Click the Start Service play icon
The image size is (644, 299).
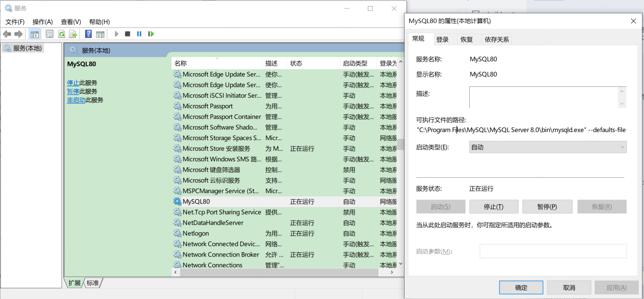coord(116,34)
